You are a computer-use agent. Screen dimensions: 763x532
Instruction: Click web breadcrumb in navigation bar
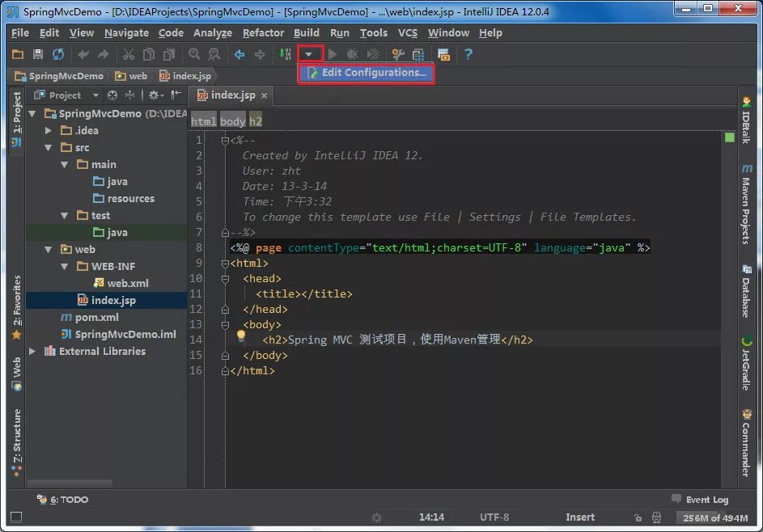point(131,76)
